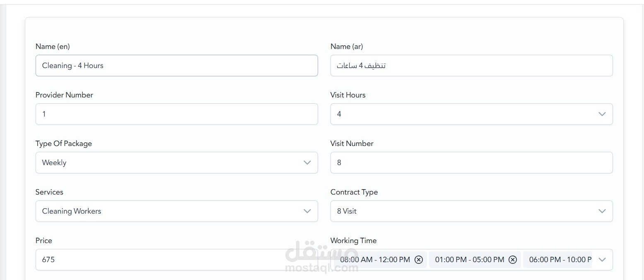Click the Visit Hours label
The image size is (644, 280).
pos(348,95)
